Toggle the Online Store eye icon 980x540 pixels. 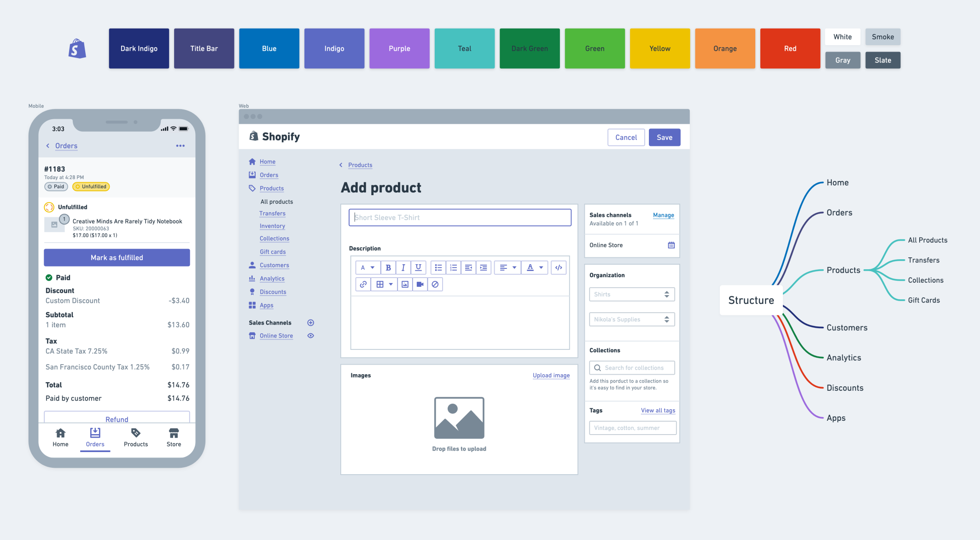pos(311,336)
